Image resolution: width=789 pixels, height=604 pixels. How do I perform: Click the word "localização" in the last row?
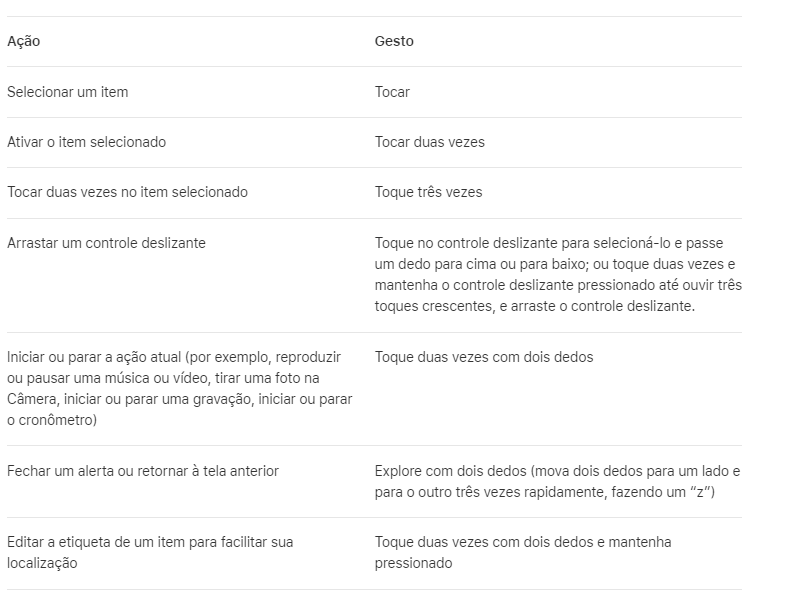pyautogui.click(x=43, y=563)
